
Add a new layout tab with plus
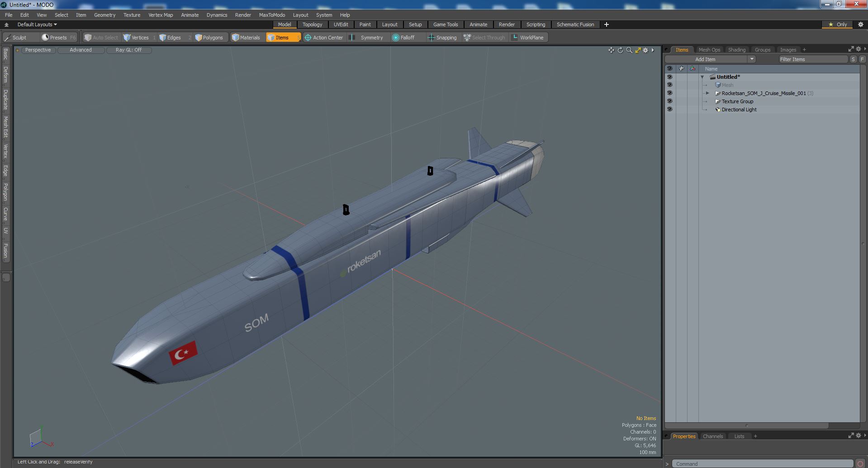[x=607, y=24]
